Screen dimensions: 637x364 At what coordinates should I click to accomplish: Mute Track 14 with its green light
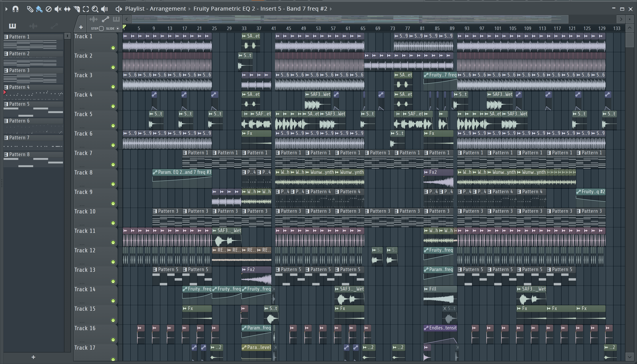click(113, 301)
